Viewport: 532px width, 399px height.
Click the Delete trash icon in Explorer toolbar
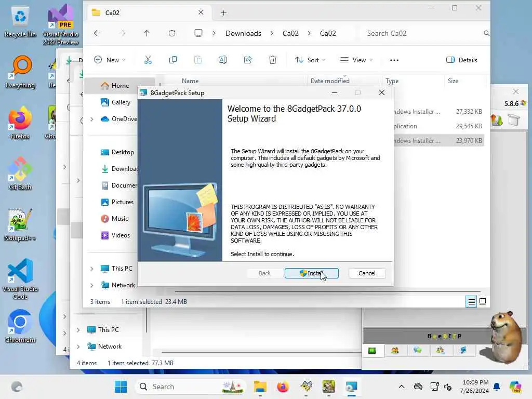point(272,60)
